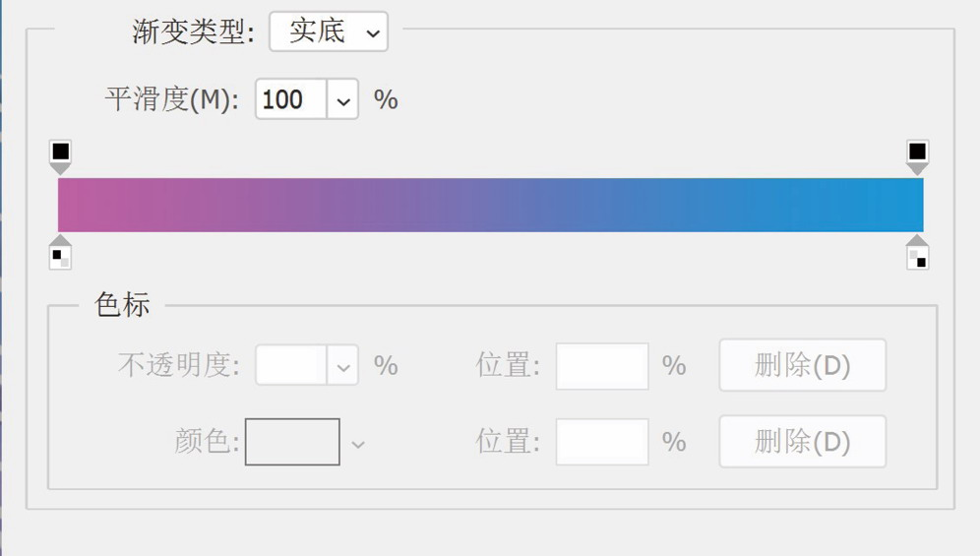Viewport: 980px width, 556px height.
Task: Select the left color stop below gradient
Action: [61, 253]
